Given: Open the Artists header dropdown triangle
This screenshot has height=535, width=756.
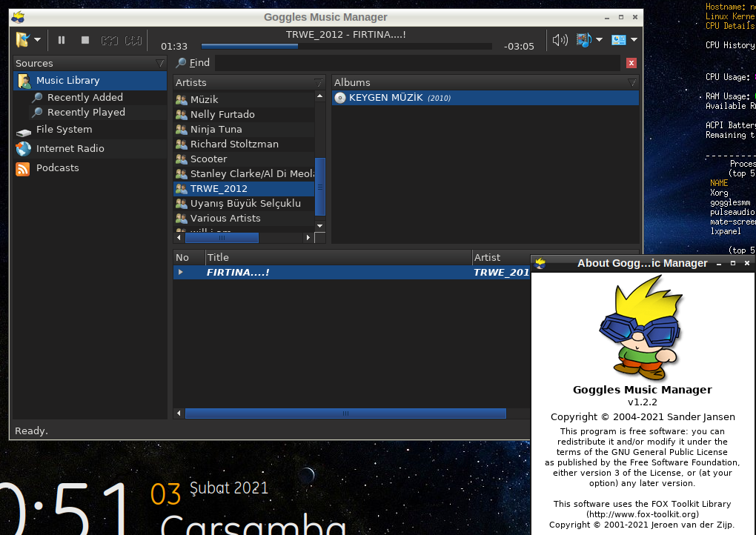Looking at the screenshot, I should 318,83.
